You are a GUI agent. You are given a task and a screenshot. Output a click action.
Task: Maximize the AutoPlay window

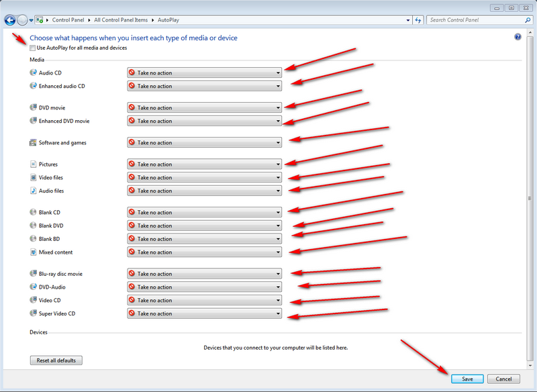[511, 7]
